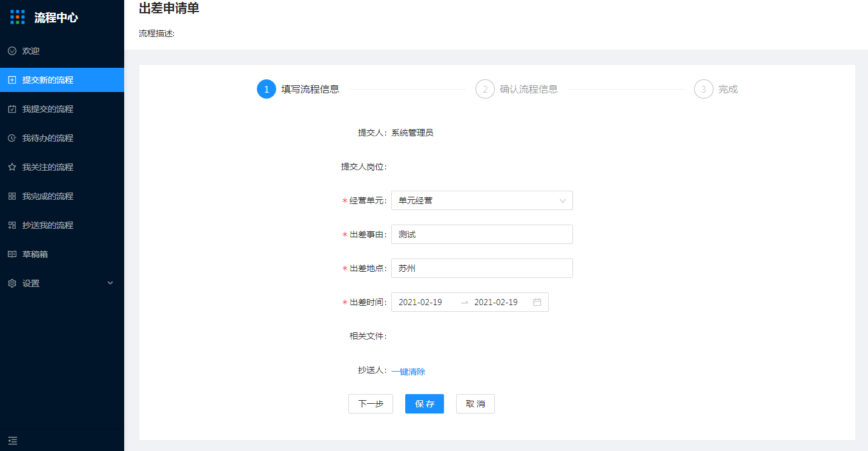
Task: Click the 流程描述: label
Action: (x=157, y=33)
